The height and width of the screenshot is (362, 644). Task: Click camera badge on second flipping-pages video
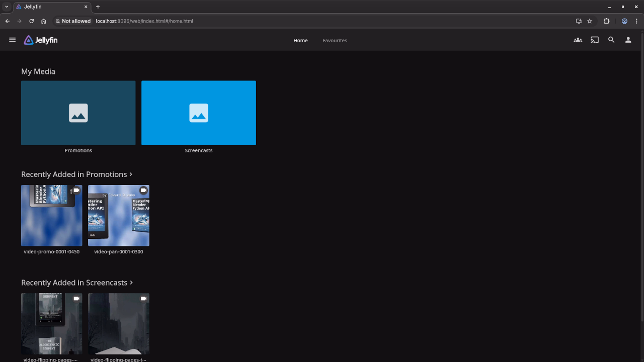click(x=143, y=299)
